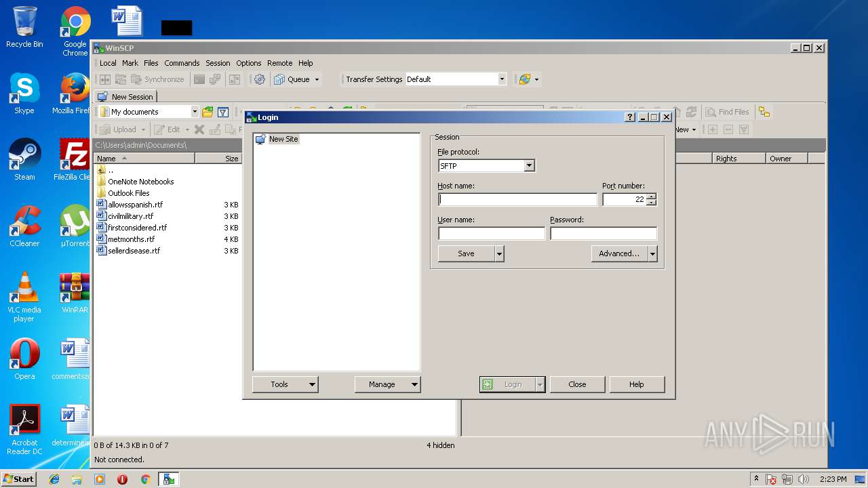Open the Windows Start menu

[x=19, y=479]
